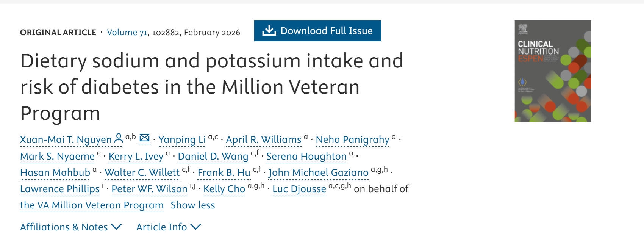Viewport: 644px width, 238px height.
Task: Open John Michael Gaziano's author link
Action: tap(318, 172)
